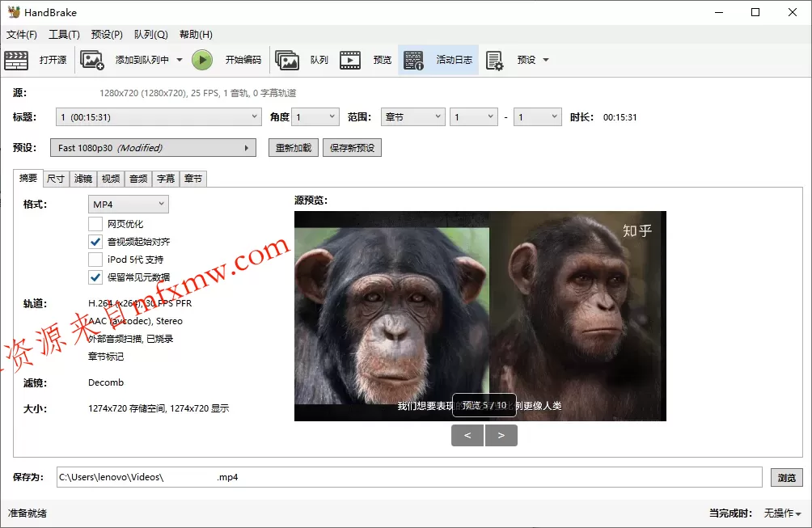Show next preview with > button
Viewport: 812px width, 528px height.
tap(501, 435)
